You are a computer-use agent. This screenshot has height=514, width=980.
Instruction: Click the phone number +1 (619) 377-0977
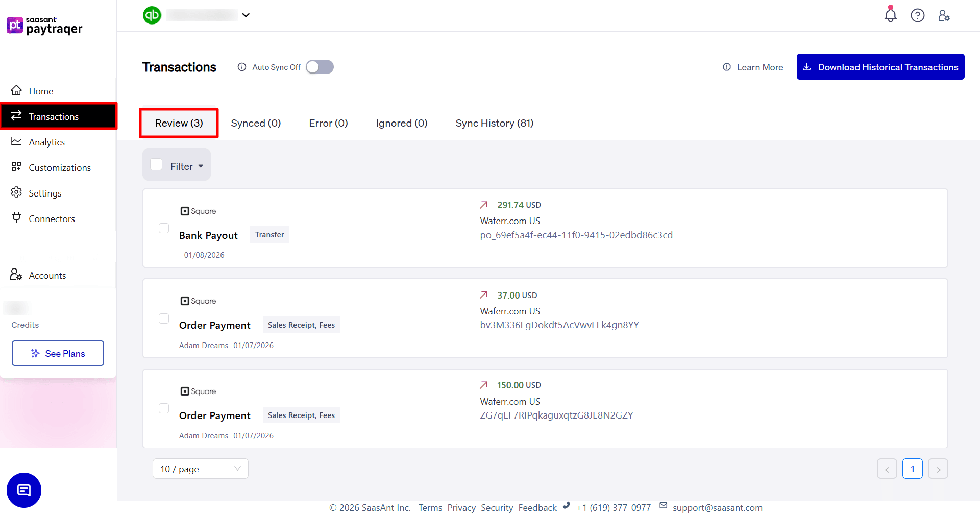(614, 508)
